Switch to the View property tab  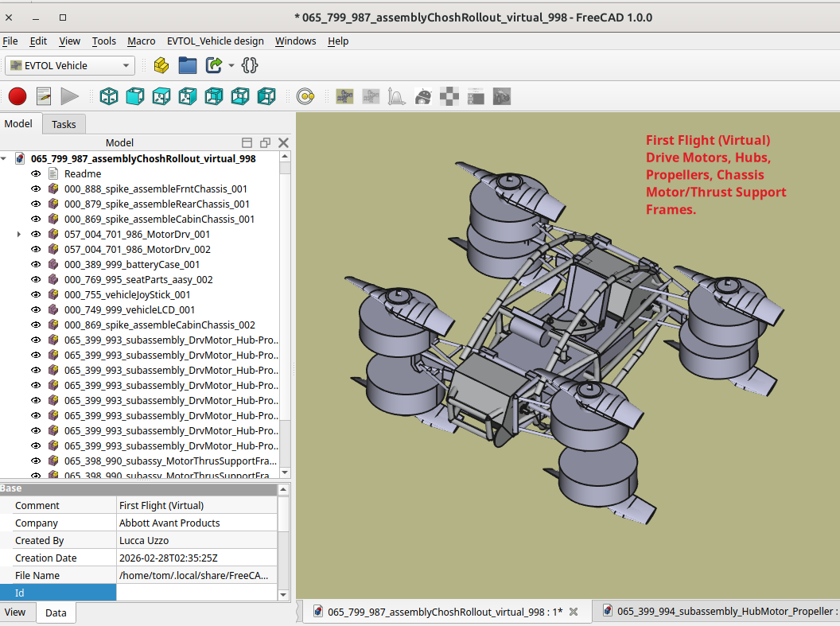(15, 612)
